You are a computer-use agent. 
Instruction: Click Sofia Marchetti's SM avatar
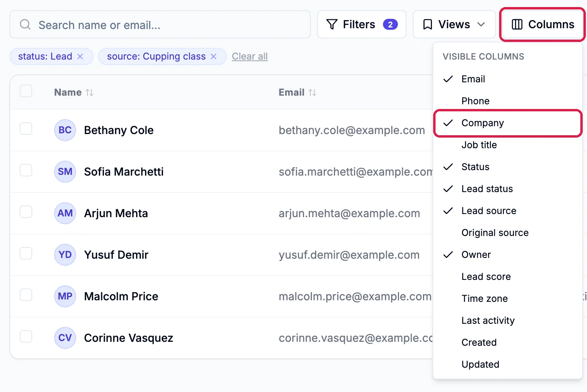(65, 172)
